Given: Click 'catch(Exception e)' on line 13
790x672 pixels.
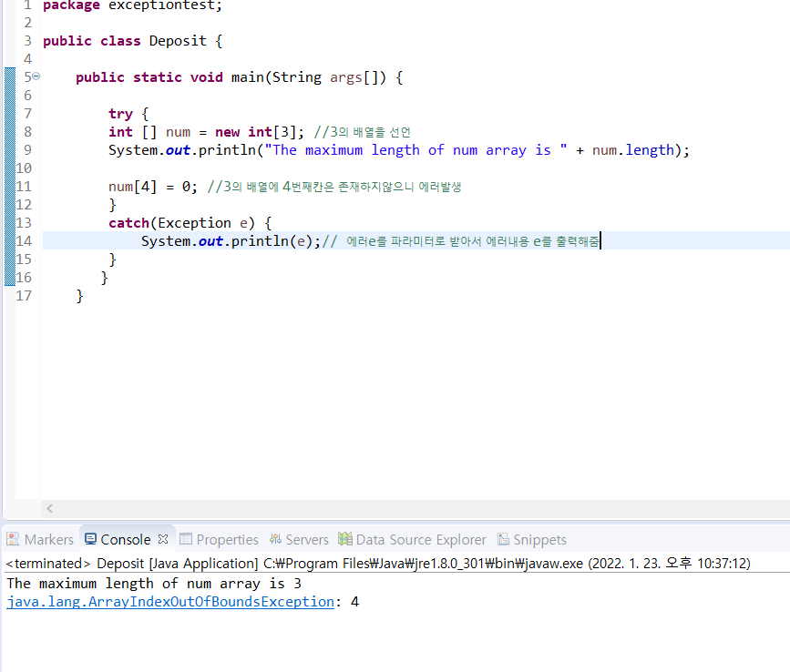Looking at the screenshot, I should (x=182, y=223).
